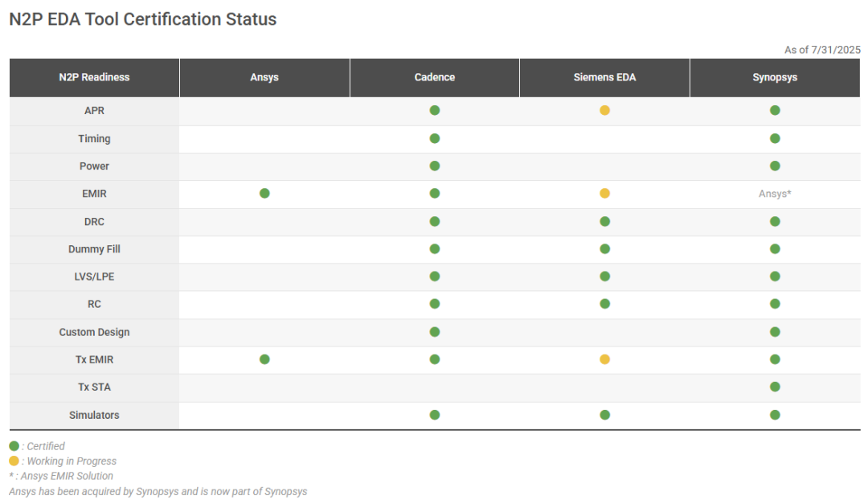Click the yellow Working in Progress legend dot
The height and width of the screenshot is (504, 868).
pos(14,461)
